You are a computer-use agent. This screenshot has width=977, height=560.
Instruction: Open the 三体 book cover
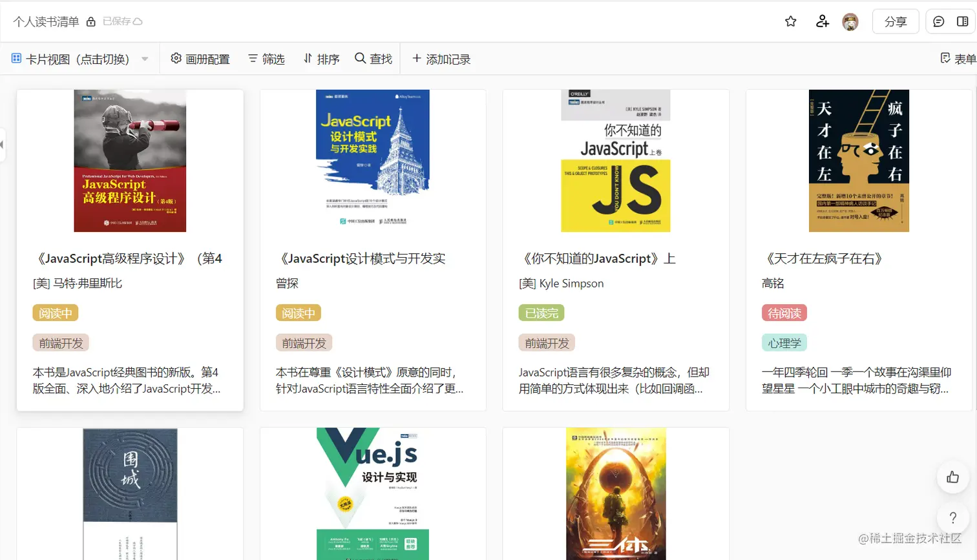[616, 494]
